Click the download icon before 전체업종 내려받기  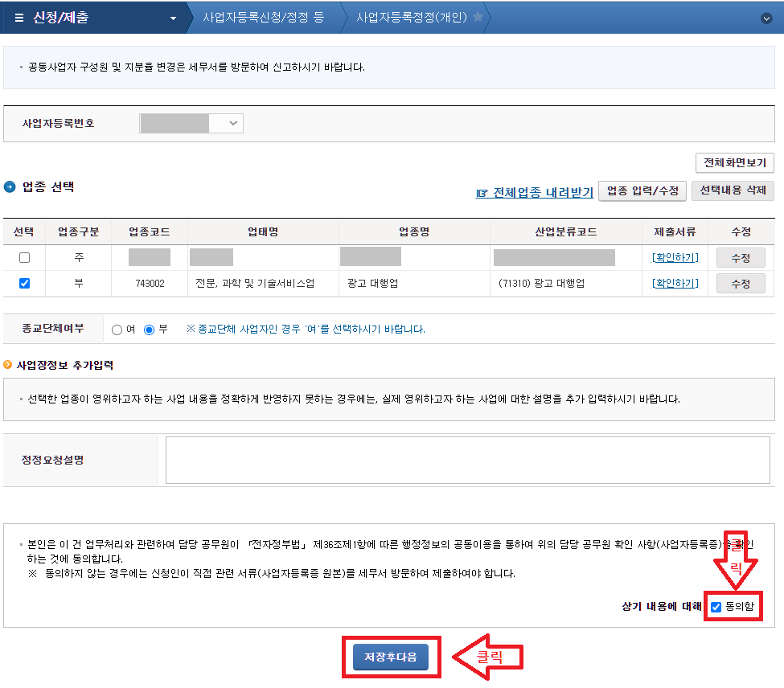480,193
